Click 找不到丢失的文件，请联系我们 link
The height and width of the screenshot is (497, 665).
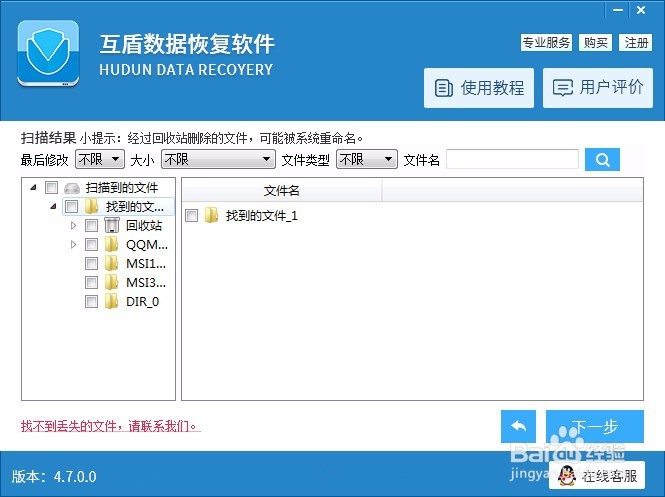click(110, 426)
